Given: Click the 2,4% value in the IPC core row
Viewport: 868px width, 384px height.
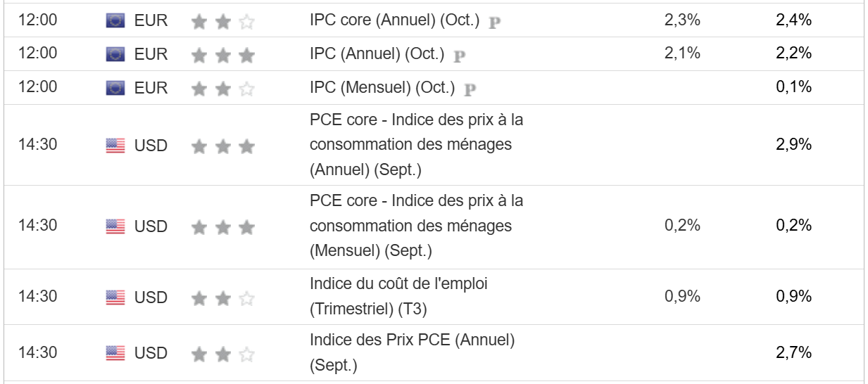Looking at the screenshot, I should [793, 20].
